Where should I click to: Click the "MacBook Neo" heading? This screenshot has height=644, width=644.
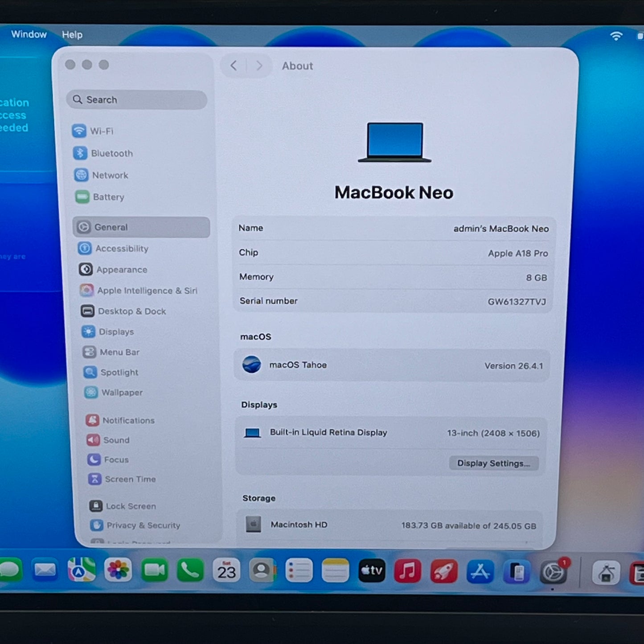(394, 193)
